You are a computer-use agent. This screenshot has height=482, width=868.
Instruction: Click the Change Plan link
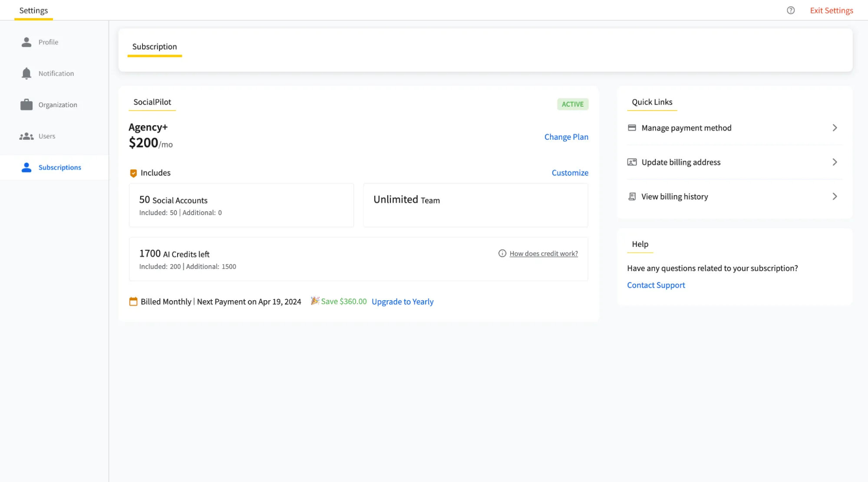click(x=566, y=137)
